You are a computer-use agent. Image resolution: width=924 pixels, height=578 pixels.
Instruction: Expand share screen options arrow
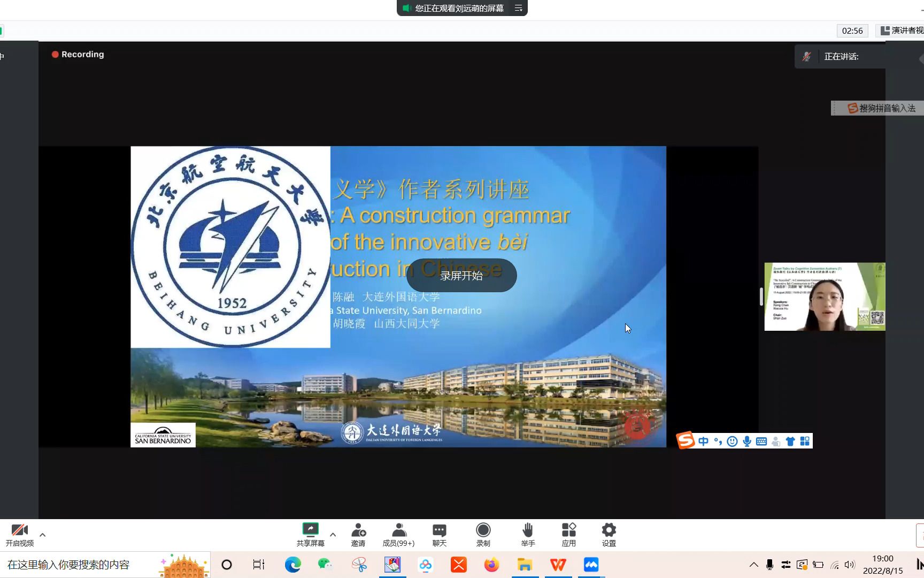(x=333, y=535)
